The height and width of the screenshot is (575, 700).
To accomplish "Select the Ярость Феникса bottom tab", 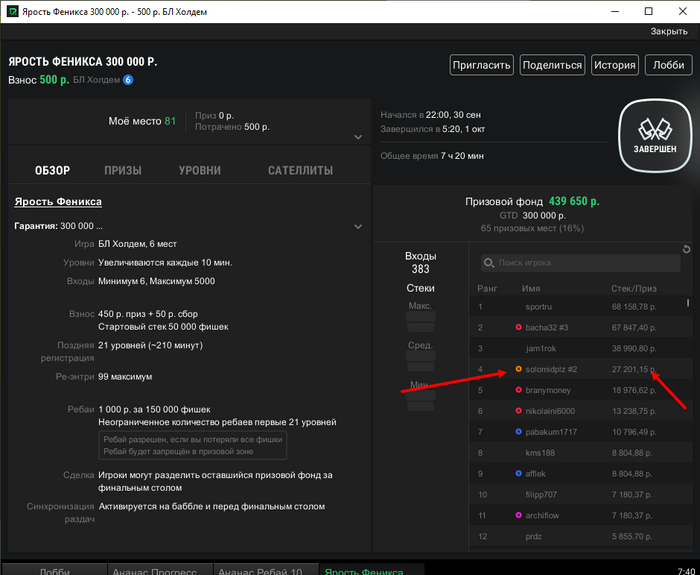I will (371, 570).
